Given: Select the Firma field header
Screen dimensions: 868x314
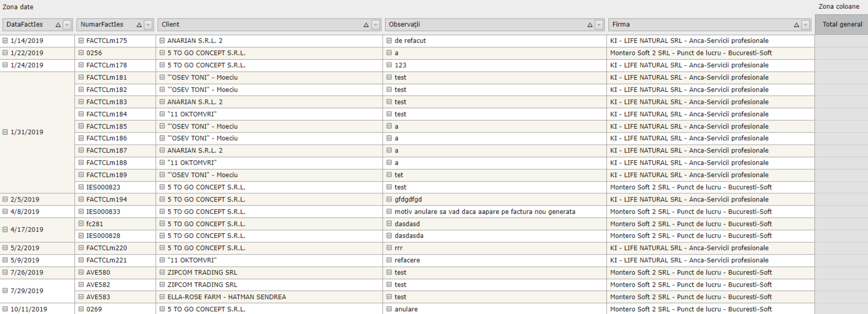Looking at the screenshot, I should pos(700,24).
